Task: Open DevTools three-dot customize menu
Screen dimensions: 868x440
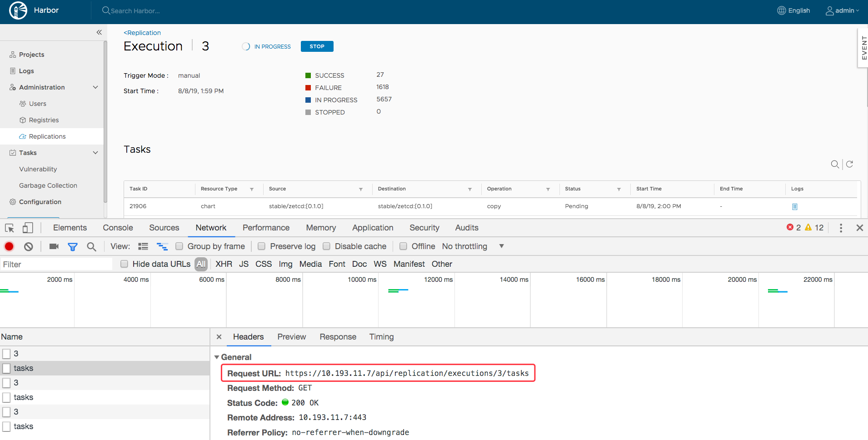Action: pos(841,228)
